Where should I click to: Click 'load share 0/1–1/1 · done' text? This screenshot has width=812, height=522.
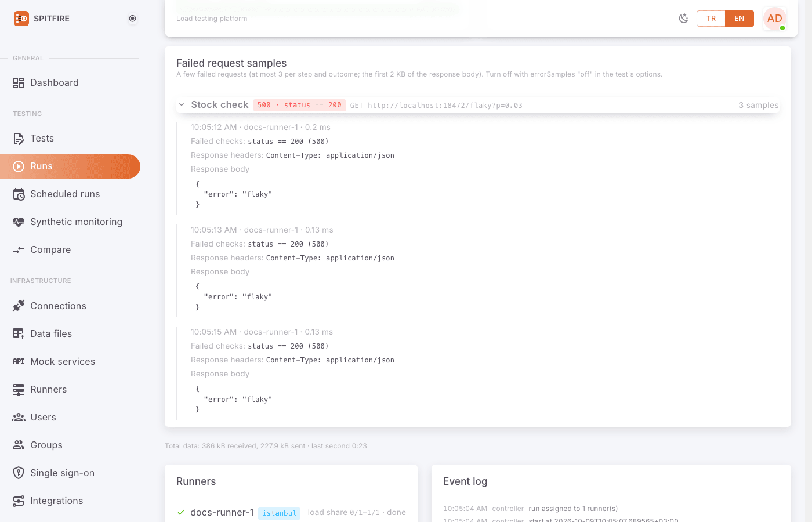point(357,512)
